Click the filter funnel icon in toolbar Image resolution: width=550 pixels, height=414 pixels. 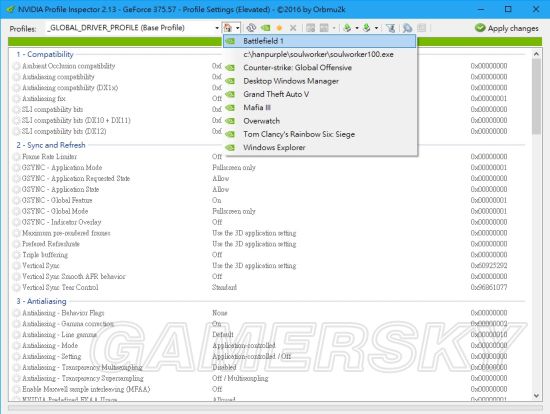pyautogui.click(x=390, y=28)
